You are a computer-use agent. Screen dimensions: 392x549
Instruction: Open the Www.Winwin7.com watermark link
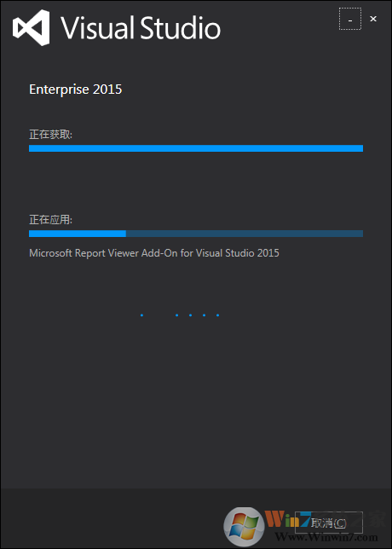click(326, 537)
